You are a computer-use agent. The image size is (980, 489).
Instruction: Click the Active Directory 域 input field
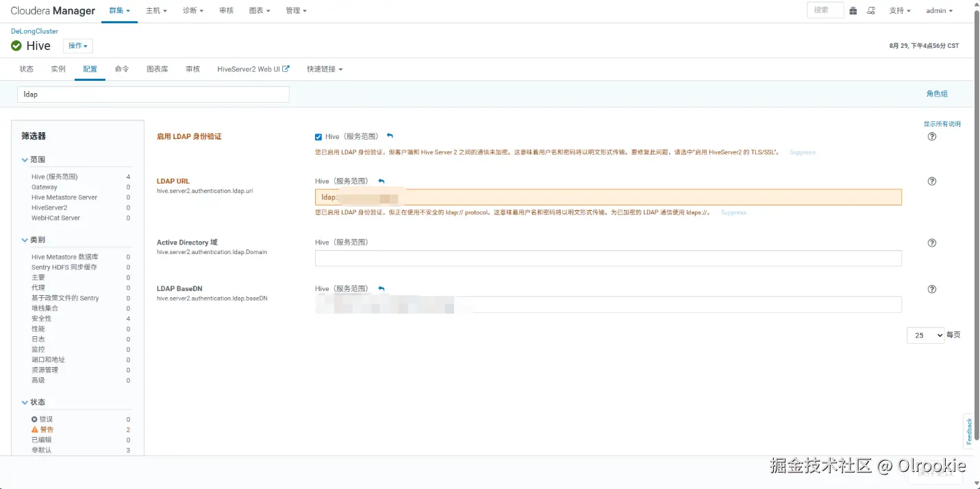coord(608,258)
